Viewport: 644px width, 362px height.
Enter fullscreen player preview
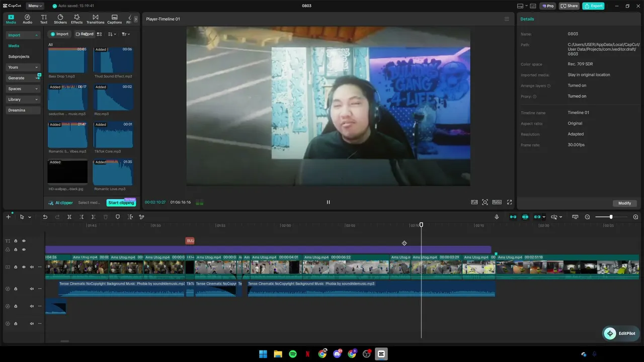pyautogui.click(x=509, y=202)
